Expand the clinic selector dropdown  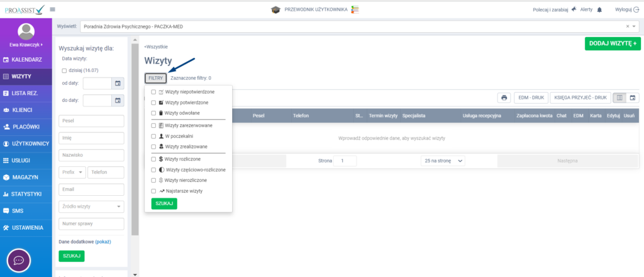point(635,26)
